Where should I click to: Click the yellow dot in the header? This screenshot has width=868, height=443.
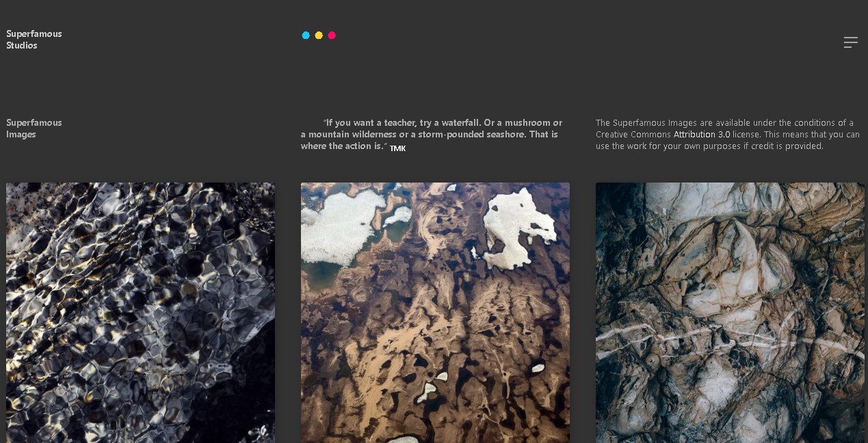(319, 36)
